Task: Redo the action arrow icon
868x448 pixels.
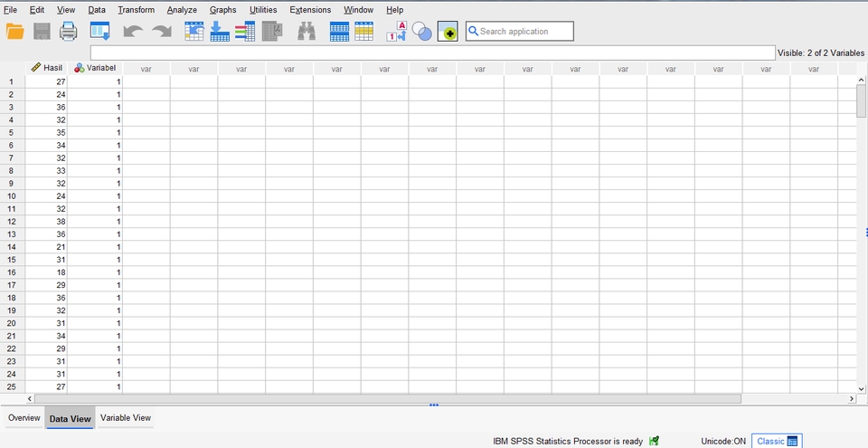Action: 162,31
